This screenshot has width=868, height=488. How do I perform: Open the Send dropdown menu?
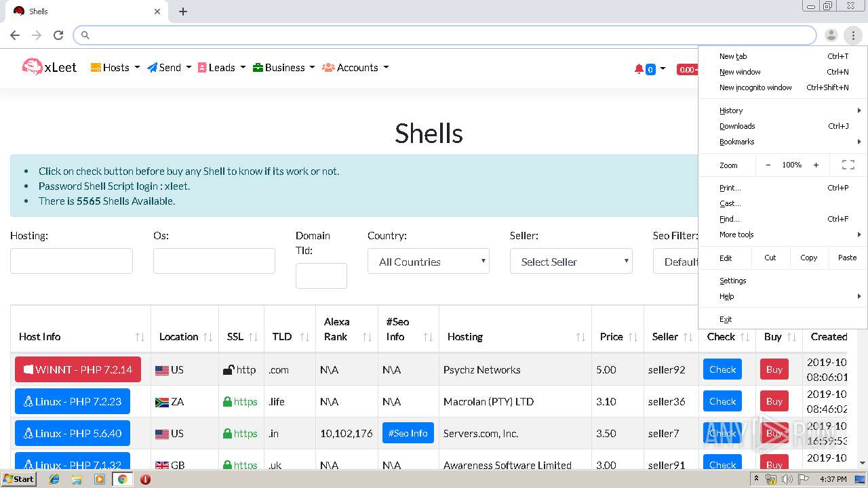[x=170, y=68]
